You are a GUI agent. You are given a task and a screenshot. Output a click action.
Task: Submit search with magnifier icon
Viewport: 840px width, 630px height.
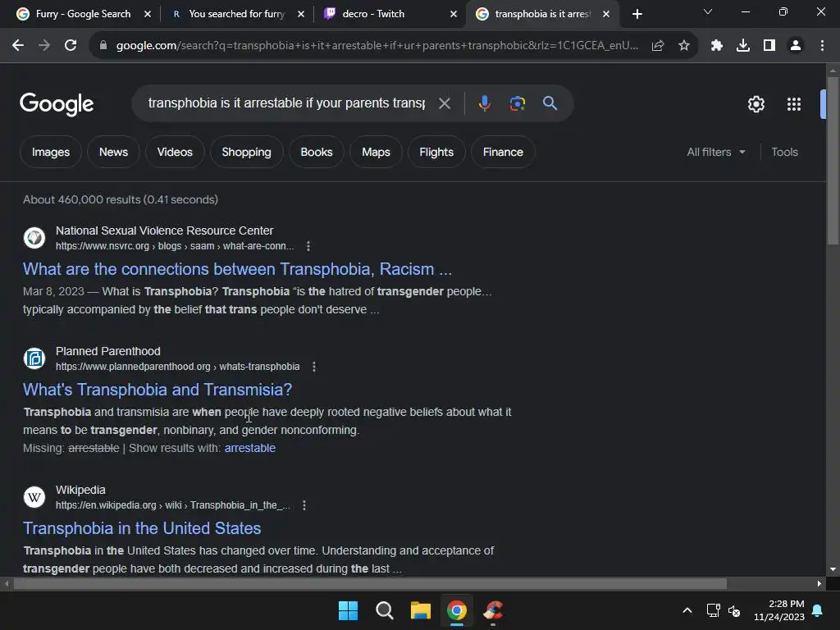point(550,103)
